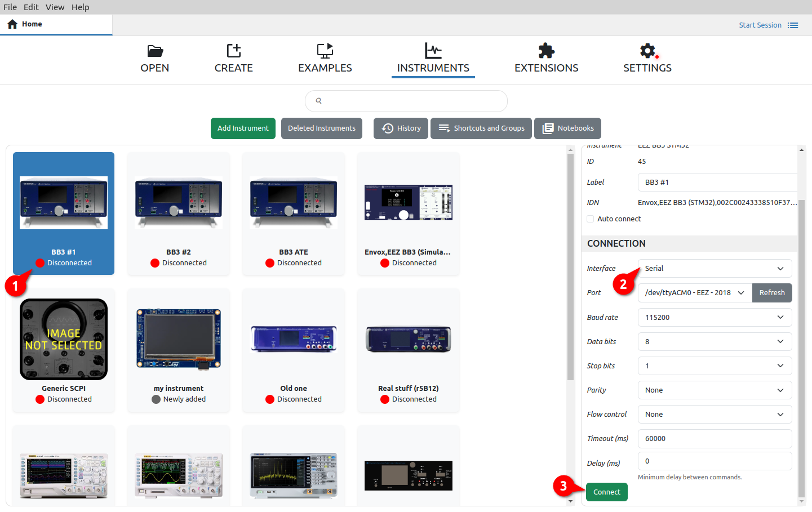Screen dimensions: 812x512
Task: Select the Envox EEZ BB3 Simulator thumbnail
Action: coord(409,202)
